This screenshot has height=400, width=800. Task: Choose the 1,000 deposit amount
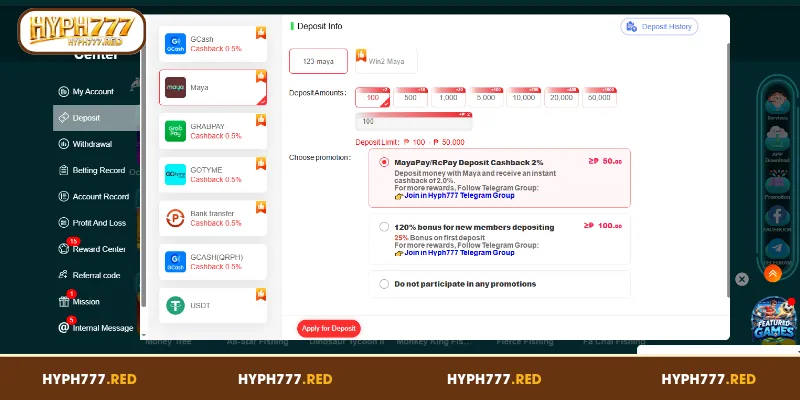click(448, 97)
